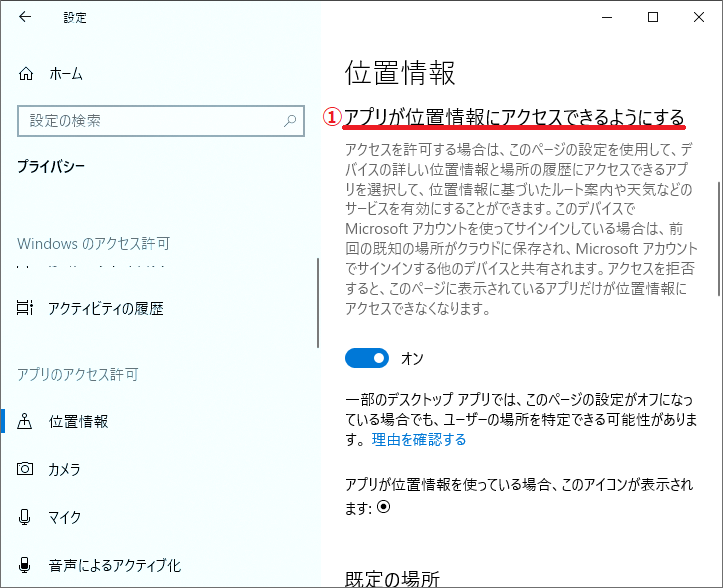
Task: Click the magnifier search icon
Action: pos(290,121)
